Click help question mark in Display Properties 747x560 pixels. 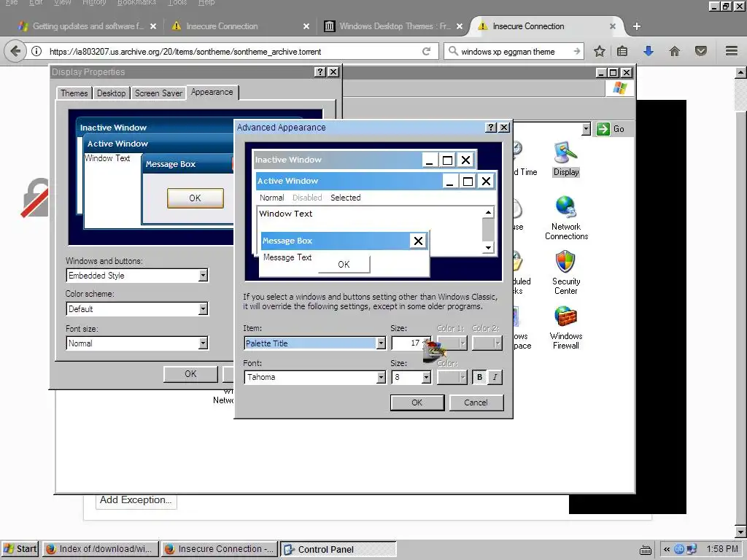coord(320,72)
